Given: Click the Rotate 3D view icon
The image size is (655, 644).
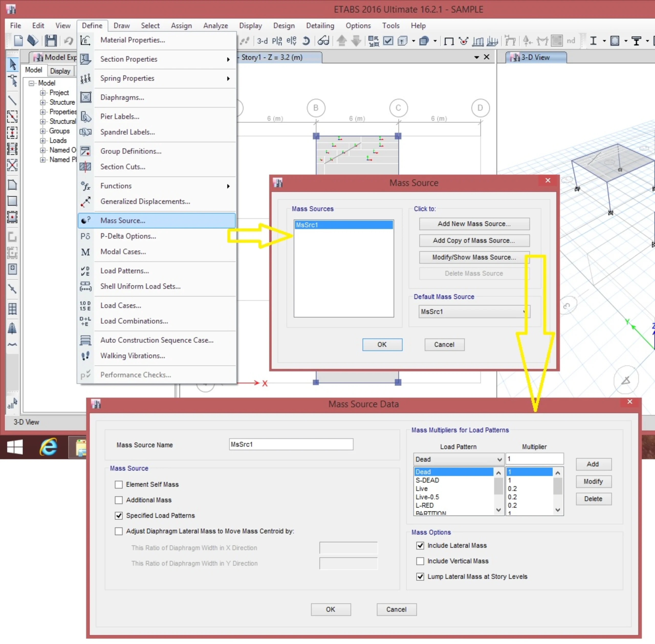Looking at the screenshot, I should pos(305,41).
